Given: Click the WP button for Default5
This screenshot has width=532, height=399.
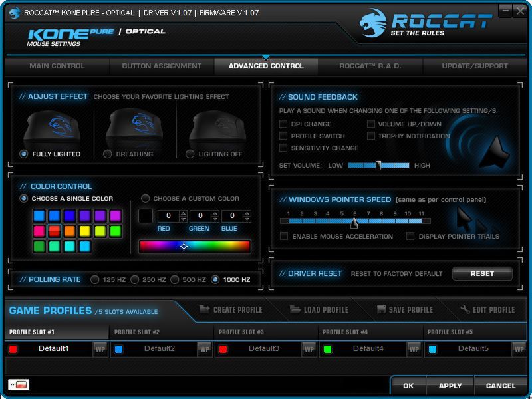Looking at the screenshot, I should pyautogui.click(x=519, y=349).
